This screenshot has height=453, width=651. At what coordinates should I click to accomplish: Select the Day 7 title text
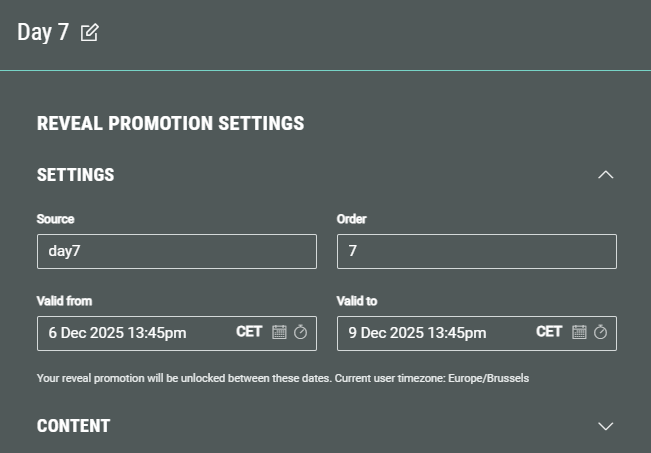(43, 32)
